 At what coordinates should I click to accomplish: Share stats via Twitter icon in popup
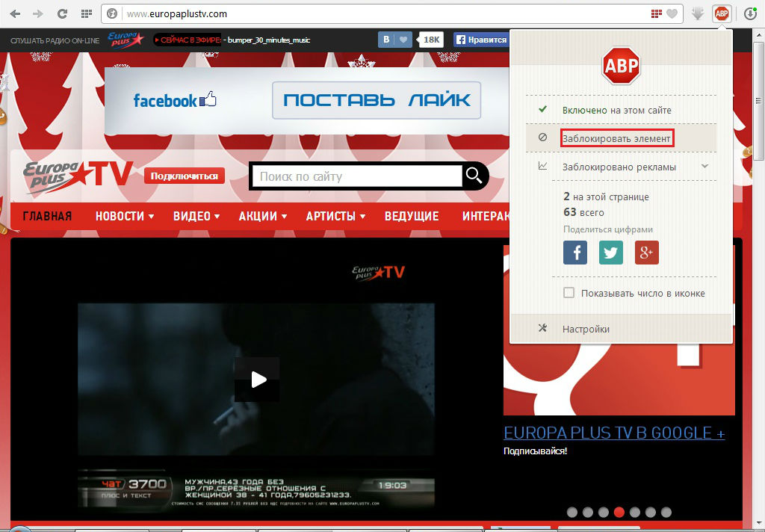(x=611, y=253)
